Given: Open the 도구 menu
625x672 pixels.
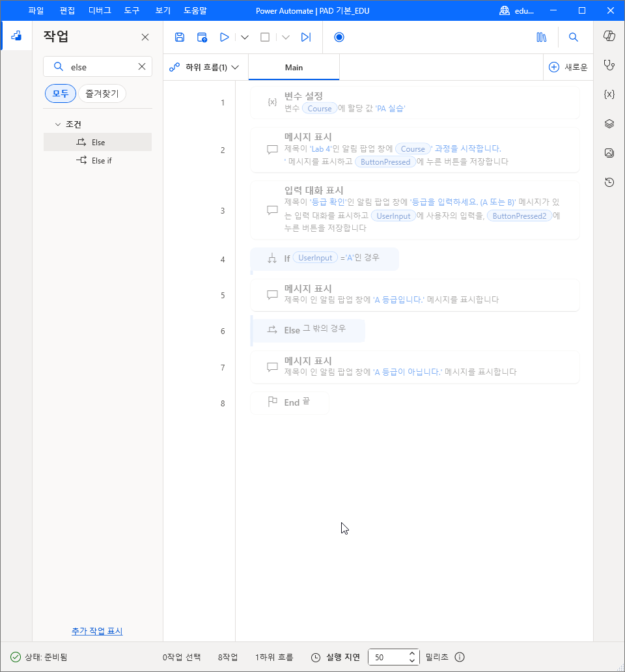Looking at the screenshot, I should [x=132, y=10].
